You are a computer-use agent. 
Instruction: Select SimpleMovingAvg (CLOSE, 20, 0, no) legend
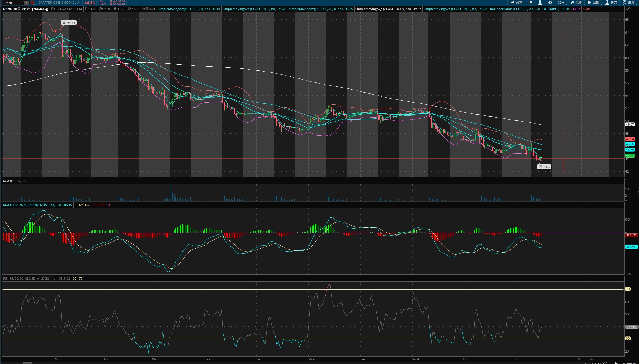click(316, 9)
